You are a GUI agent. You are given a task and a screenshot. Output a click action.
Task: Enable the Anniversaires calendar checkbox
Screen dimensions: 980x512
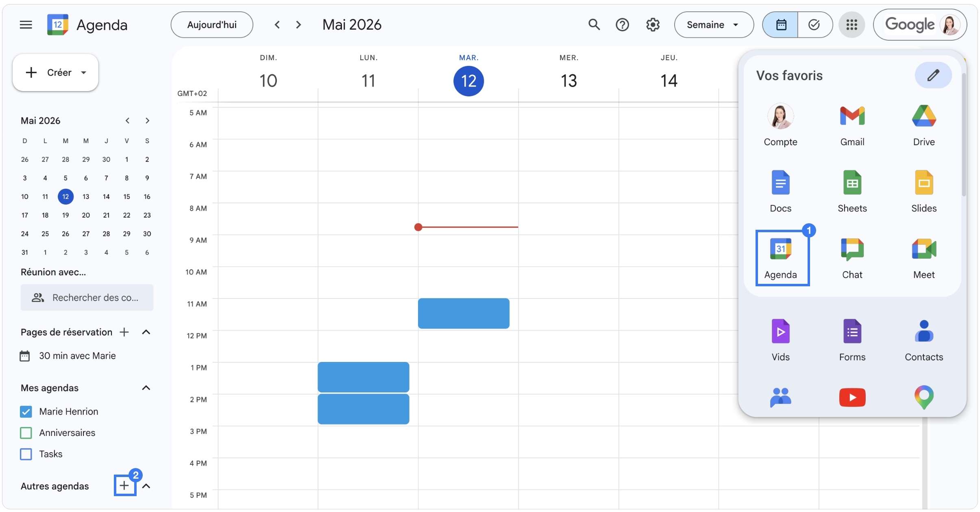click(26, 433)
